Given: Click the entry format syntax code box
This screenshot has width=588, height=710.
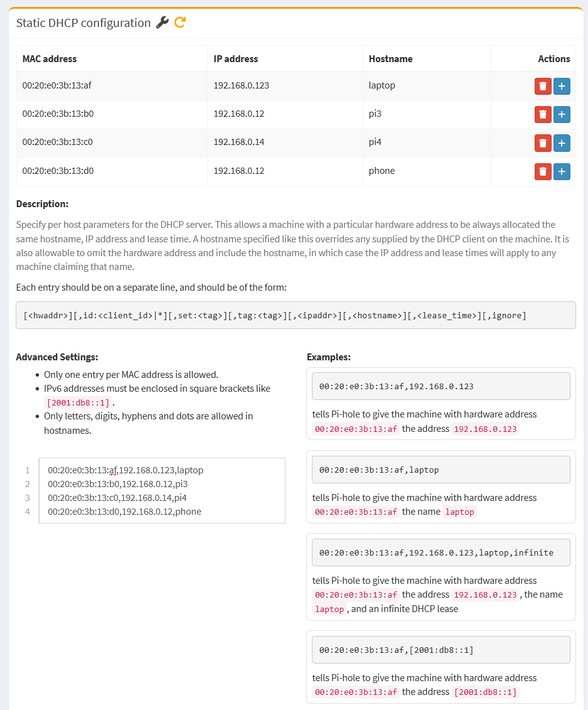Looking at the screenshot, I should pos(296,315).
